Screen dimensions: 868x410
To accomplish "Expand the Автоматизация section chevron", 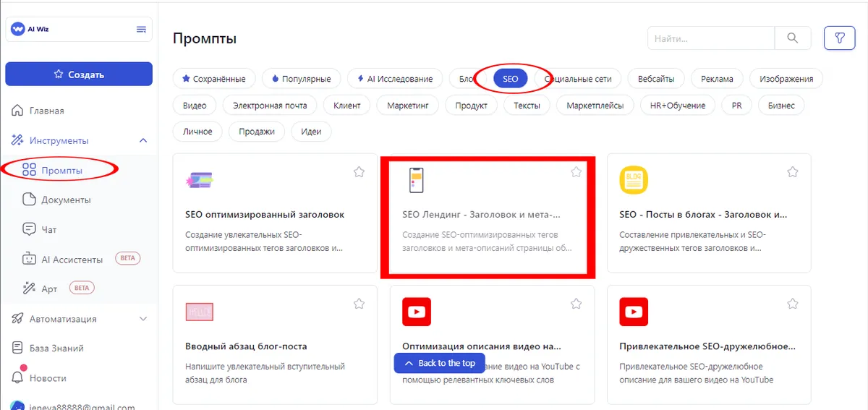I will (x=142, y=319).
